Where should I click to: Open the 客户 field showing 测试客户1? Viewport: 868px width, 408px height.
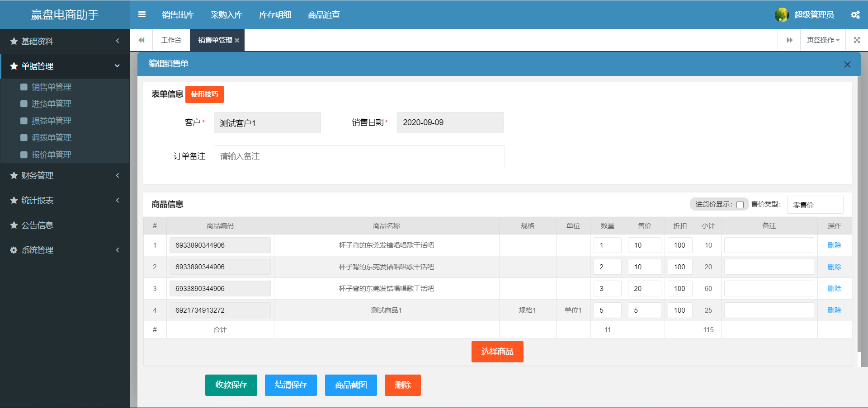267,123
